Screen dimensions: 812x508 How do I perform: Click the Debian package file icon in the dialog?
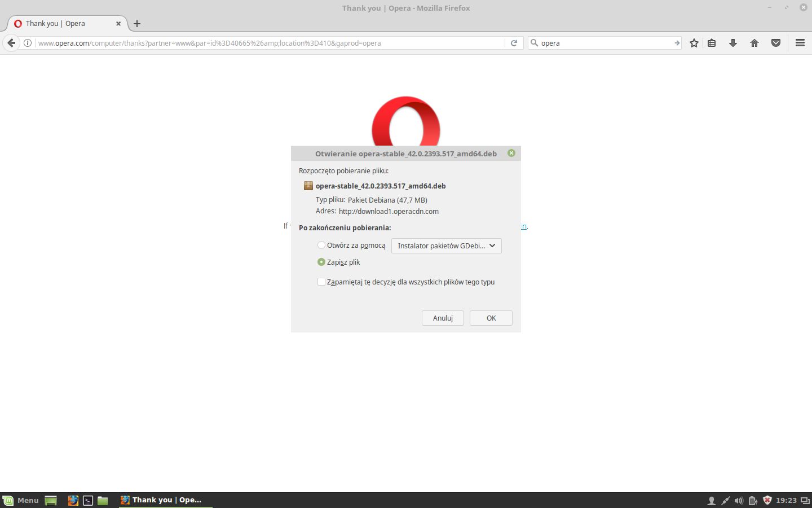(x=308, y=186)
